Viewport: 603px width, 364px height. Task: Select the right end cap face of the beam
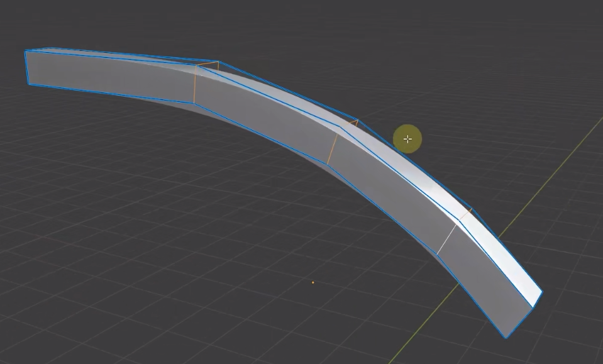point(524,315)
